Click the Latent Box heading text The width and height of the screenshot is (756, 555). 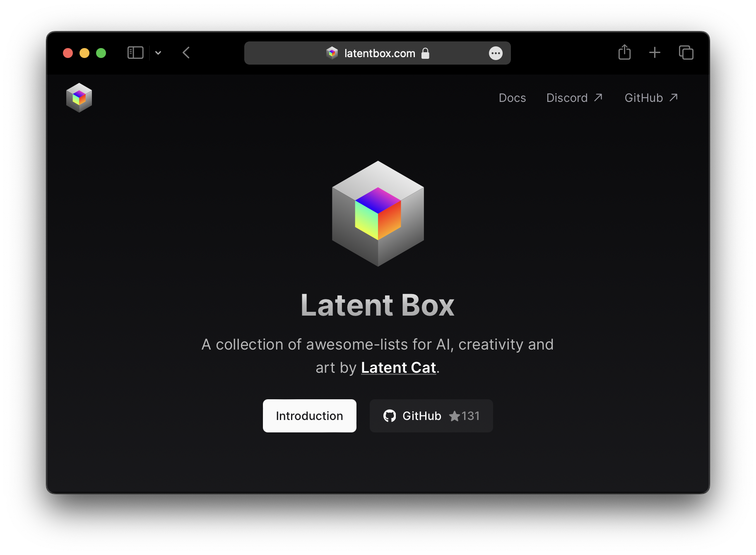pos(378,305)
